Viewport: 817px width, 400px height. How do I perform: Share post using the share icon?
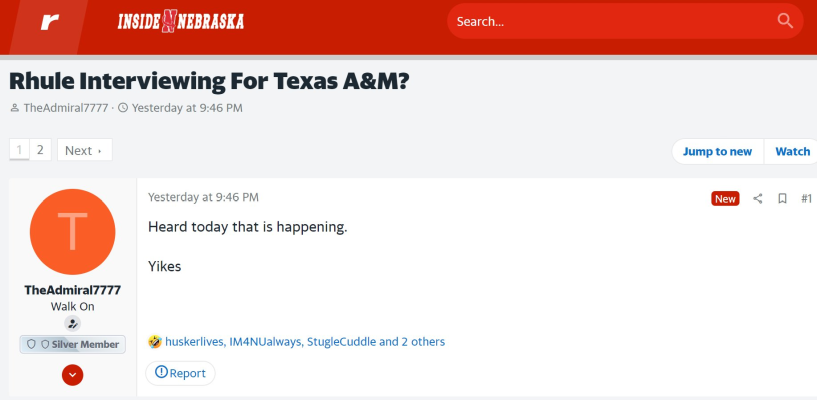[x=758, y=198]
